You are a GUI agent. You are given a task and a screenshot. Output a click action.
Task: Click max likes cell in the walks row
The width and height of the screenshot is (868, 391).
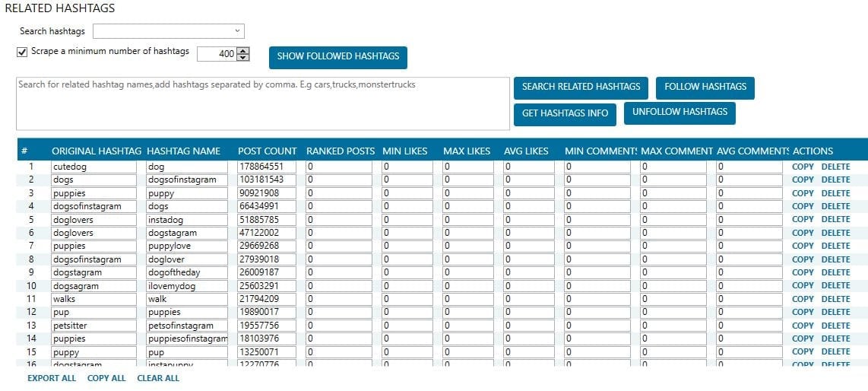(467, 299)
